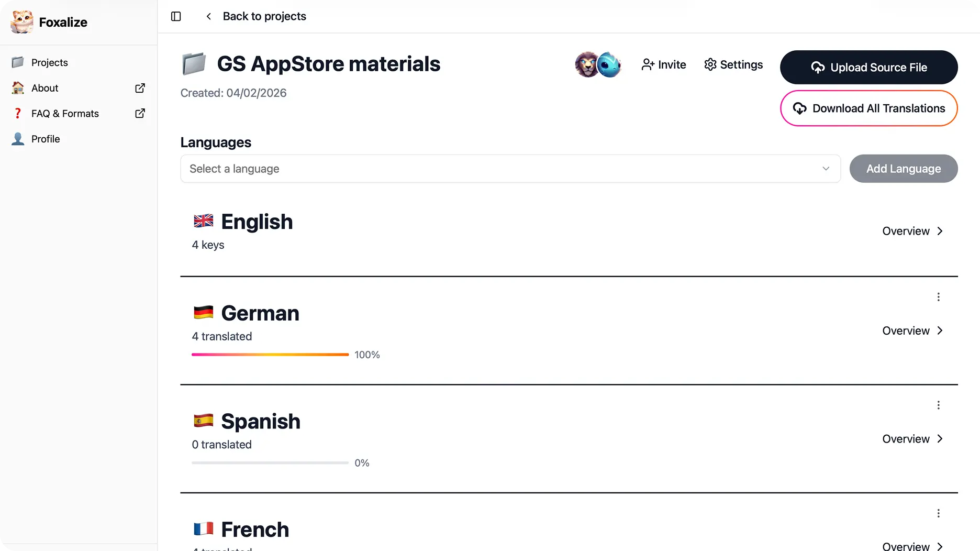Click the German translation progress bar
980x551 pixels.
point(270,355)
